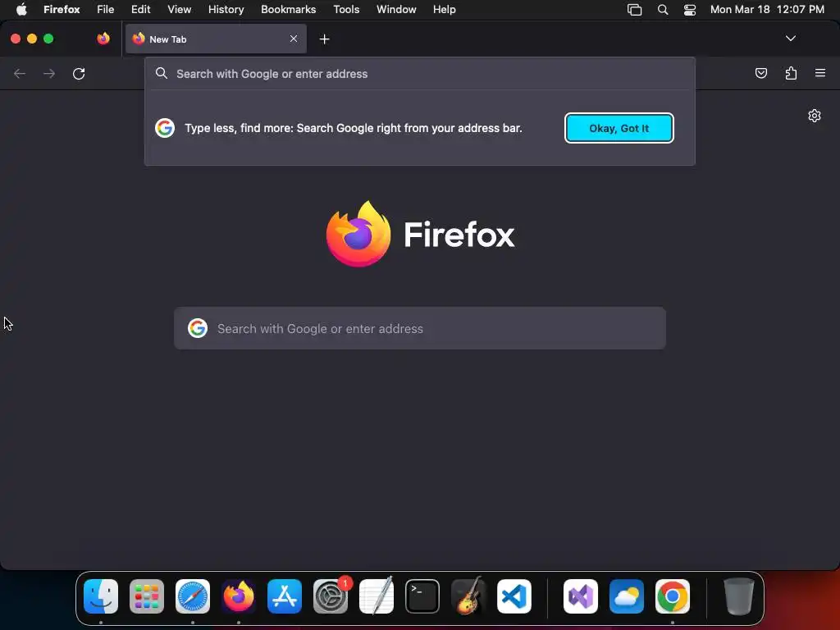Image resolution: width=840 pixels, height=630 pixels.
Task: Open Finder from the Dock
Action: click(101, 596)
